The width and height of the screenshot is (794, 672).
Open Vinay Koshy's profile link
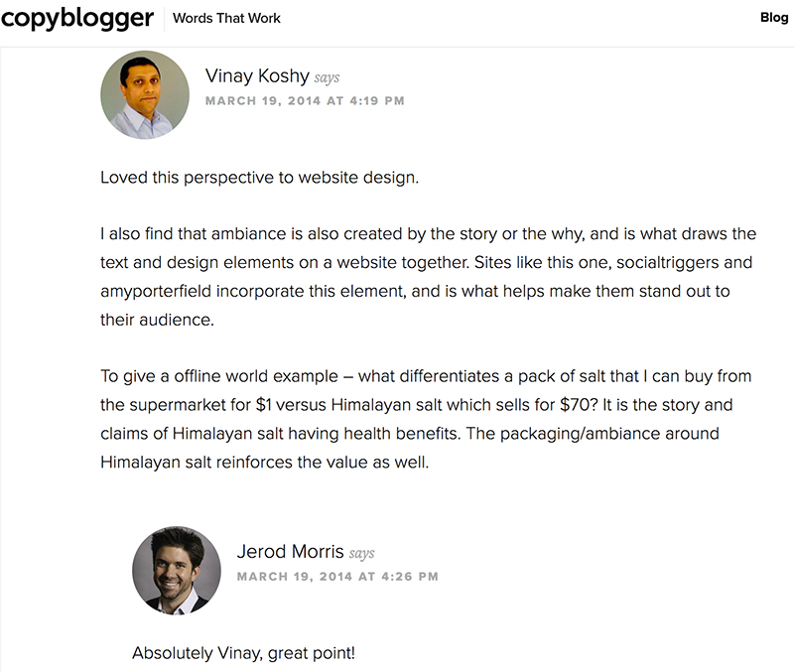[x=257, y=75]
